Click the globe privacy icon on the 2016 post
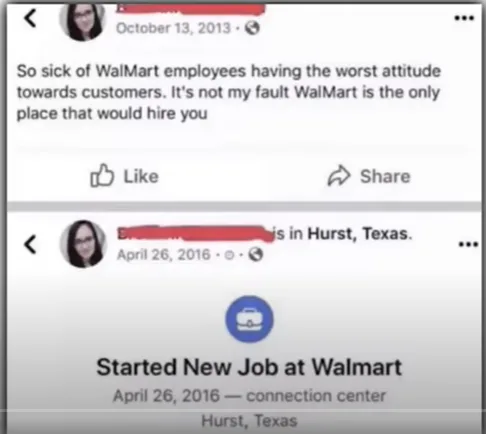This screenshot has width=486, height=434. [256, 255]
